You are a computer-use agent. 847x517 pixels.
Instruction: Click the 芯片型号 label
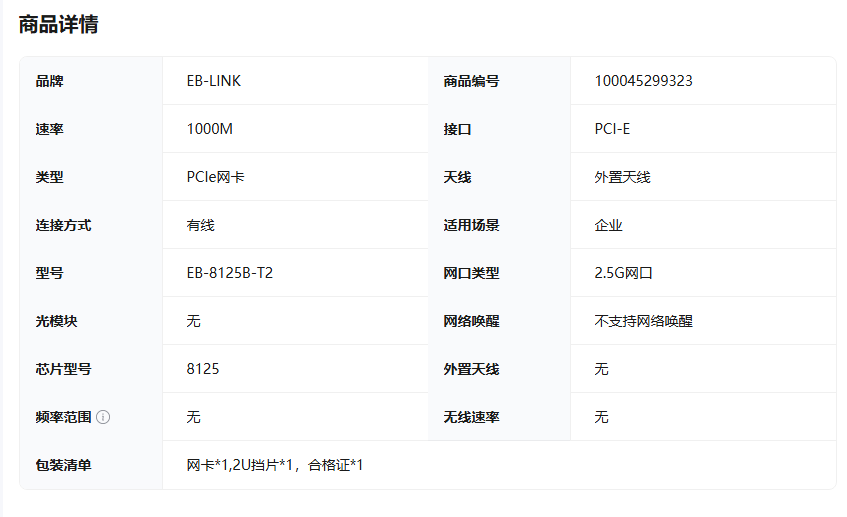[63, 370]
